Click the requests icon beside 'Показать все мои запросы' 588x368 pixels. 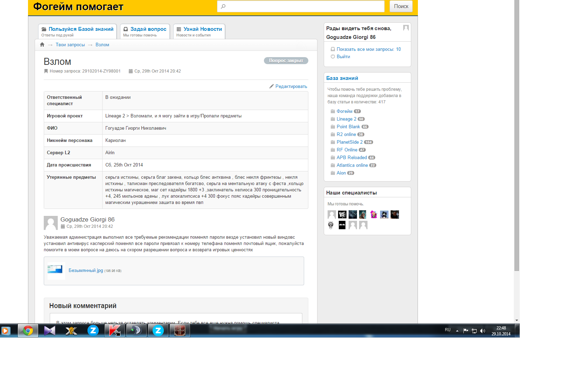333,49
